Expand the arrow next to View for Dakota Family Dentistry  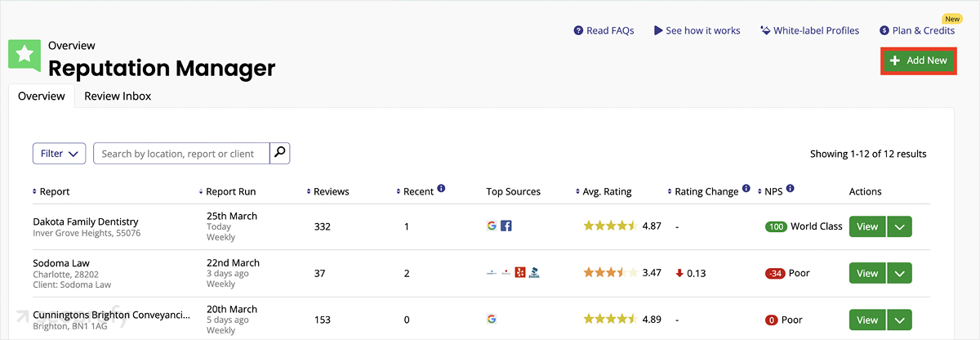pyautogui.click(x=899, y=227)
